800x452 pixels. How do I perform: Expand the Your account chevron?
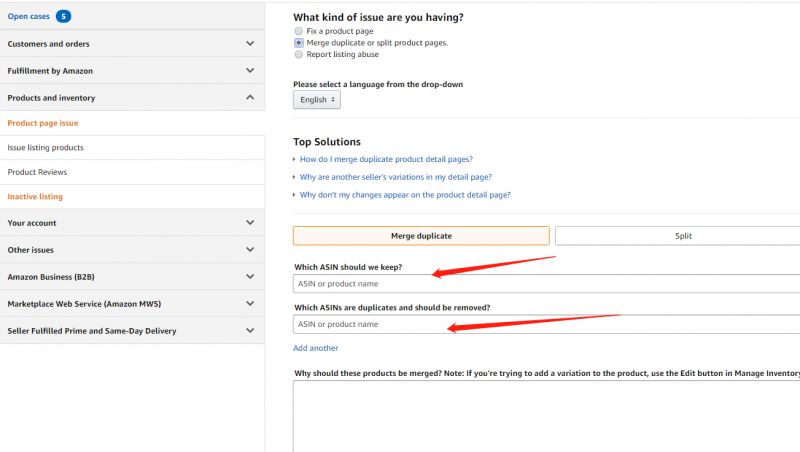[x=250, y=223]
